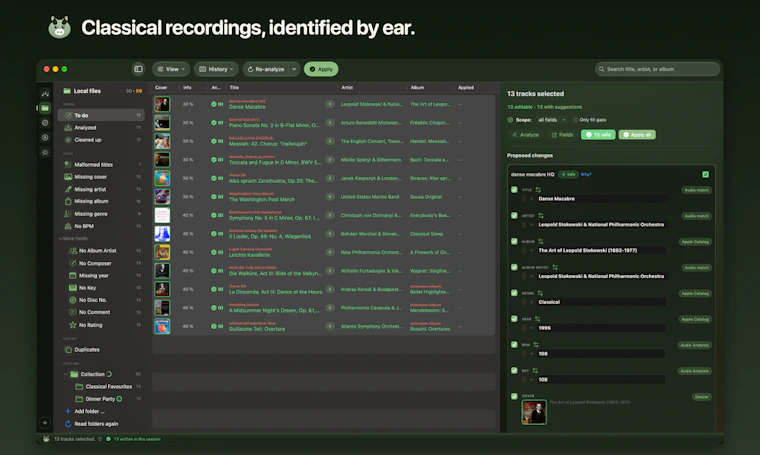Click the swap arrows icon next to ARTIST
The height and width of the screenshot is (455, 760).
tap(541, 216)
